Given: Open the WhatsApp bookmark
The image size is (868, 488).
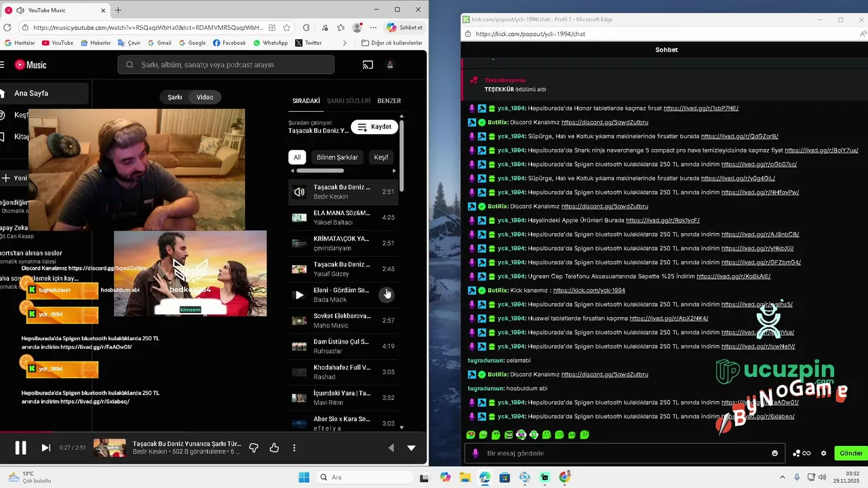Looking at the screenshot, I should [x=271, y=43].
